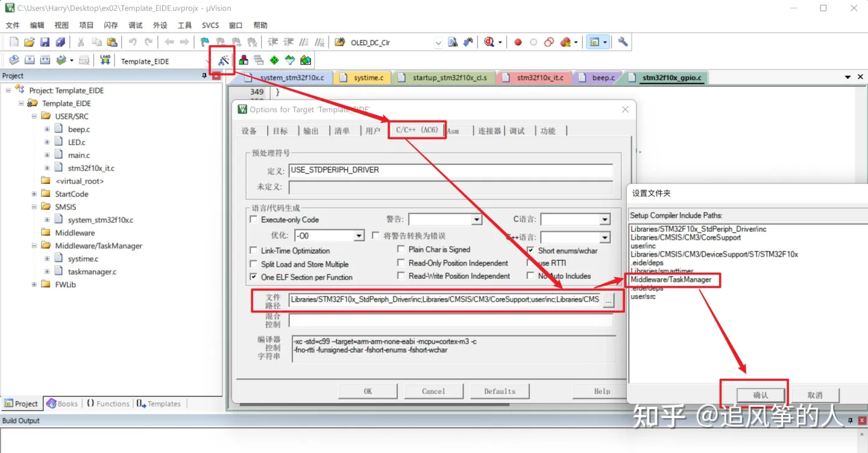Viewport: 868px width, 453px height.
Task: Enable Read-Only Position Independent
Action: coord(401,263)
